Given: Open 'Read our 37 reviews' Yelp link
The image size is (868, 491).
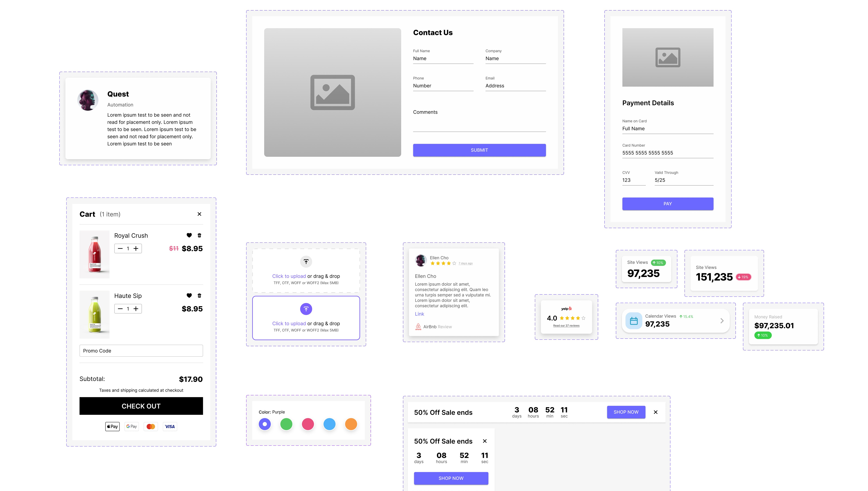Looking at the screenshot, I should point(566,326).
